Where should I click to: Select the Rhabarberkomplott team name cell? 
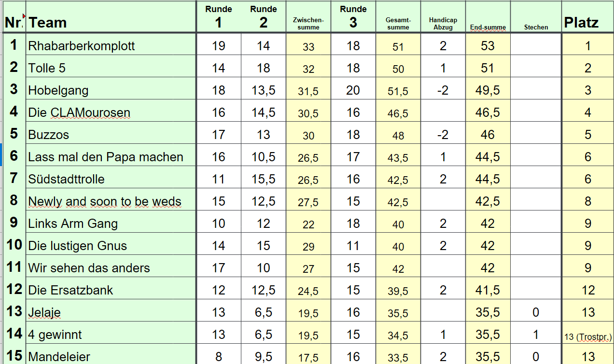(111, 46)
